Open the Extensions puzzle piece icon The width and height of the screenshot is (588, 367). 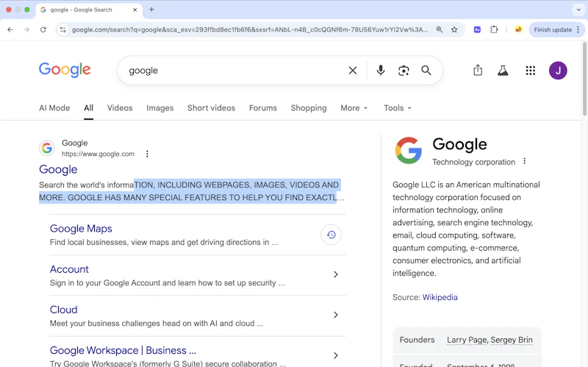click(x=494, y=29)
